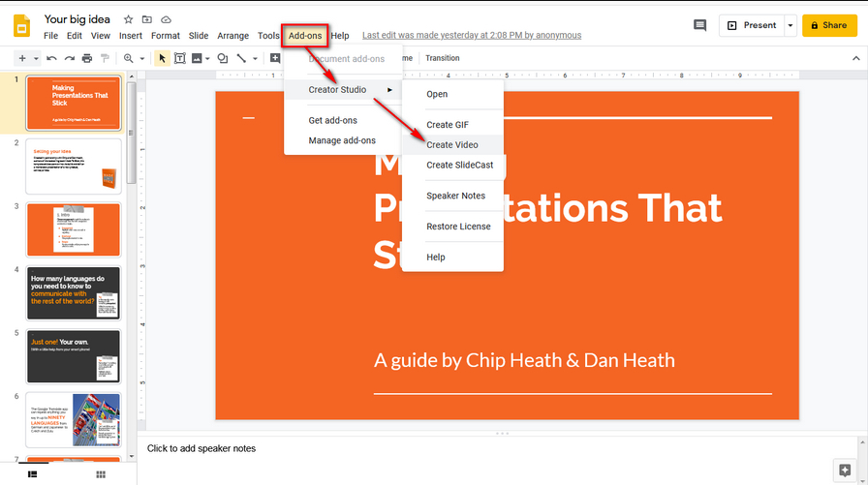The image size is (868, 485).
Task: Click the Explore button at bottom right
Action: point(845,470)
